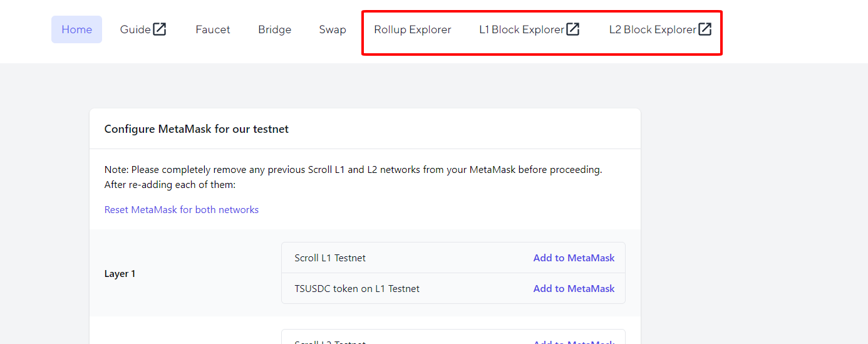Click the Configure MetaMask for our testnet heading

click(x=197, y=129)
